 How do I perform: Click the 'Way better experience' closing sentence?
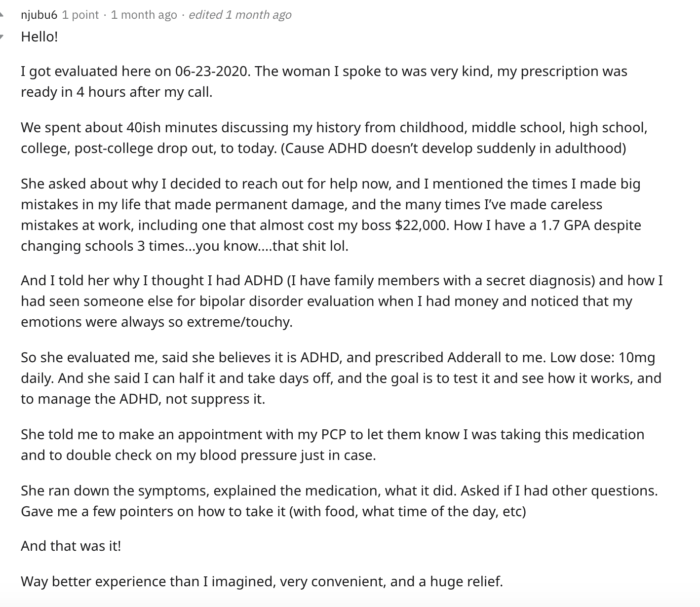[x=262, y=581]
